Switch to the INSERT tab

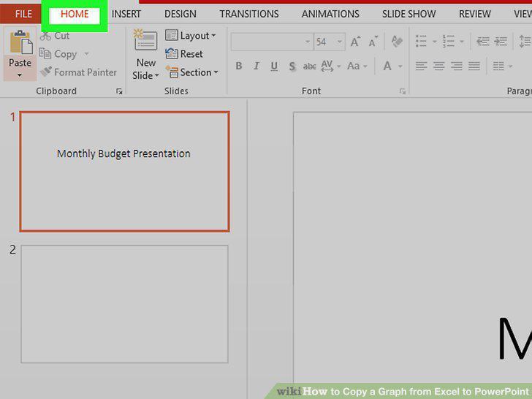(x=126, y=14)
